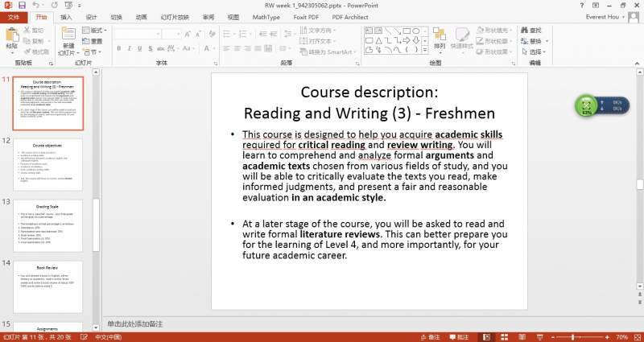Screen dimensions: 644x342
Task: Click Slide Show icon in status bar
Action: (x=539, y=337)
